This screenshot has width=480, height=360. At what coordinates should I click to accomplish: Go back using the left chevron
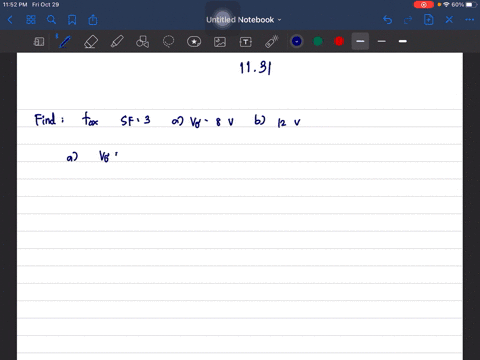10,20
